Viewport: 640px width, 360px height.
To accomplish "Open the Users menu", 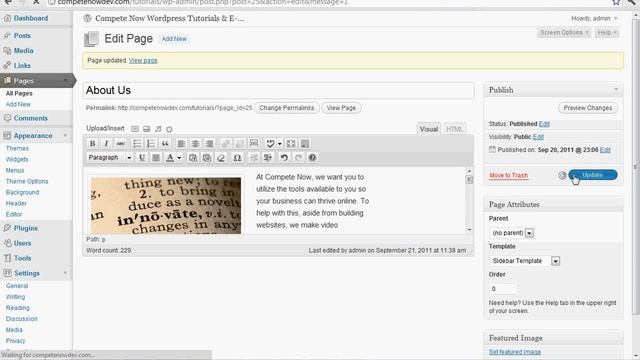I will click(x=22, y=243).
